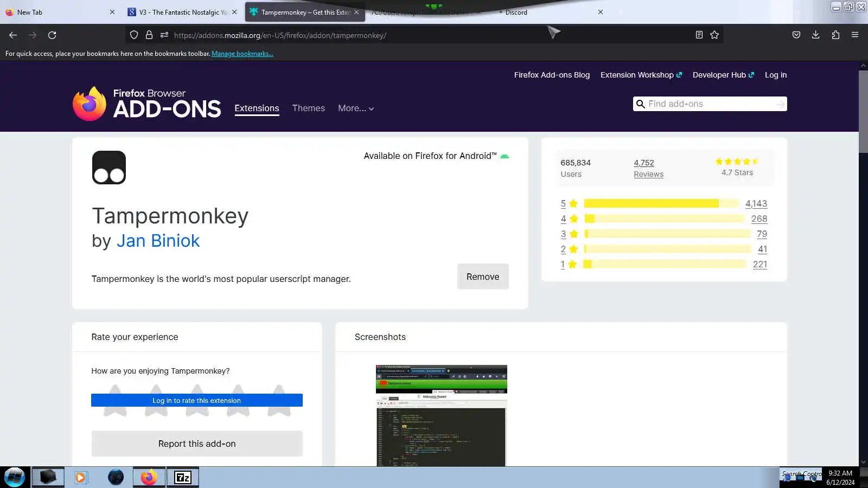View site security padlock info
This screenshot has height=488, width=868.
pos(149,35)
